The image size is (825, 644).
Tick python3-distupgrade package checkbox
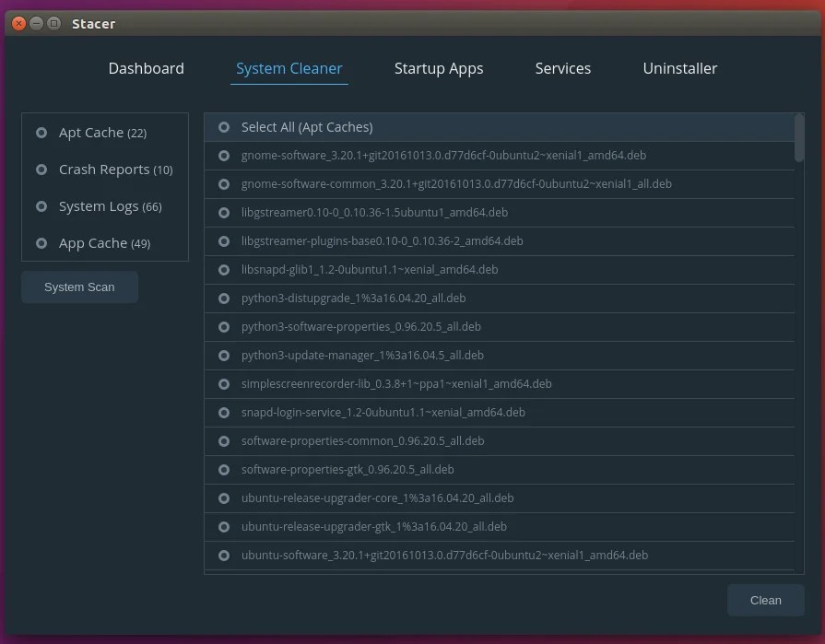(224, 299)
